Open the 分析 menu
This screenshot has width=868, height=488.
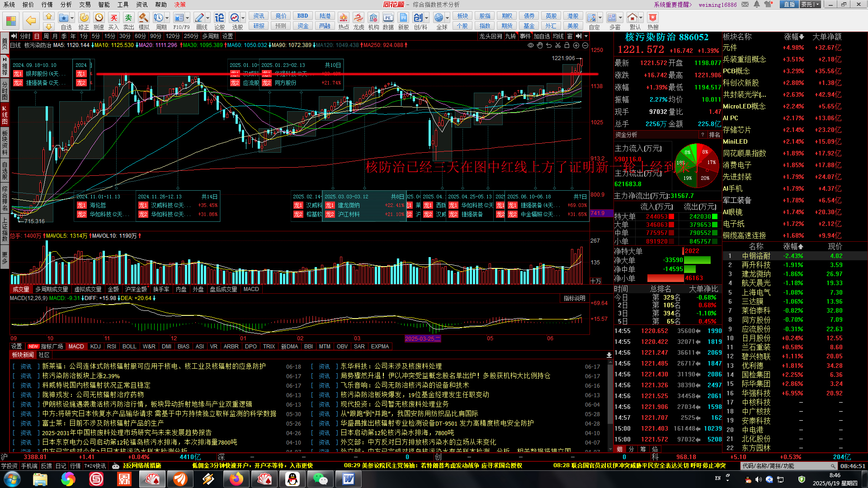(66, 5)
